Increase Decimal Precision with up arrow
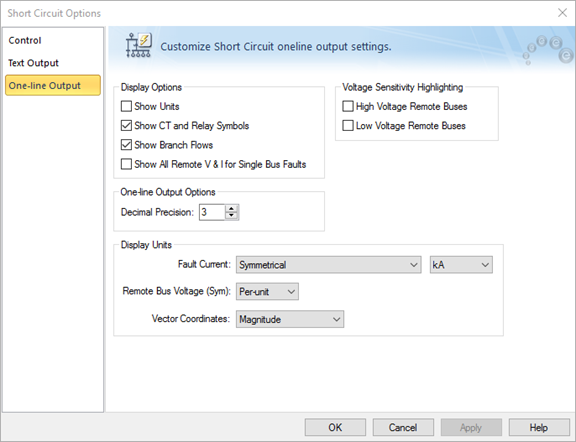Viewport: 576px width, 442px height. 231,208
